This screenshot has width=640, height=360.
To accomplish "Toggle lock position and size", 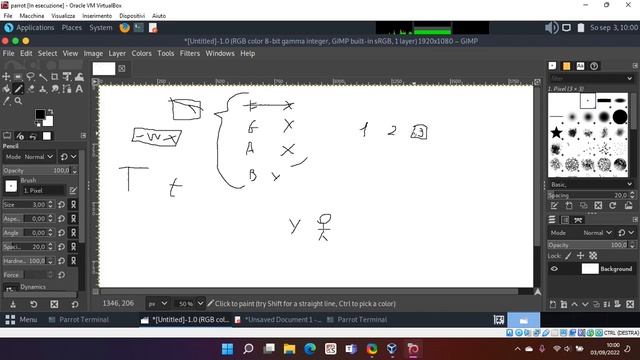I will coord(580,256).
